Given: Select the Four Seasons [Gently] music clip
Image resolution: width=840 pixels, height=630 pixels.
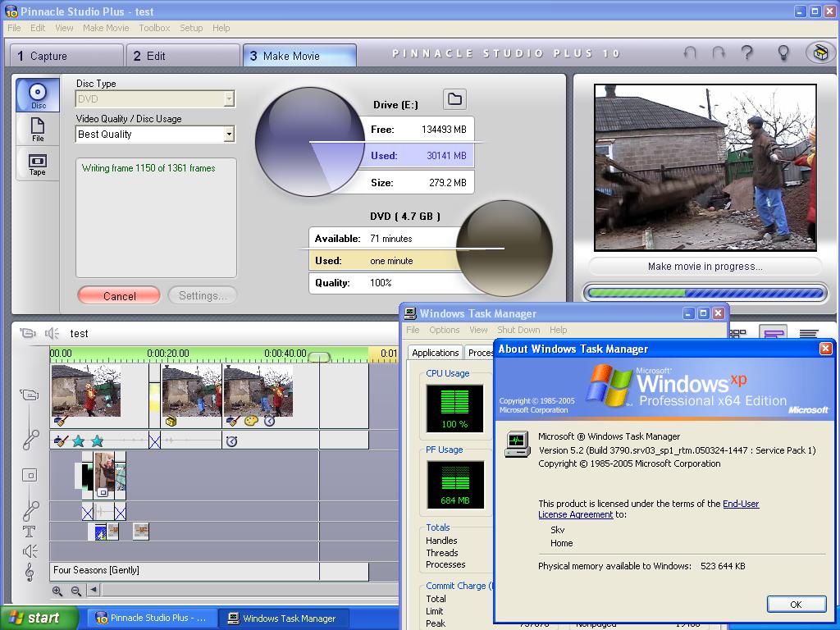Looking at the screenshot, I should pos(209,571).
